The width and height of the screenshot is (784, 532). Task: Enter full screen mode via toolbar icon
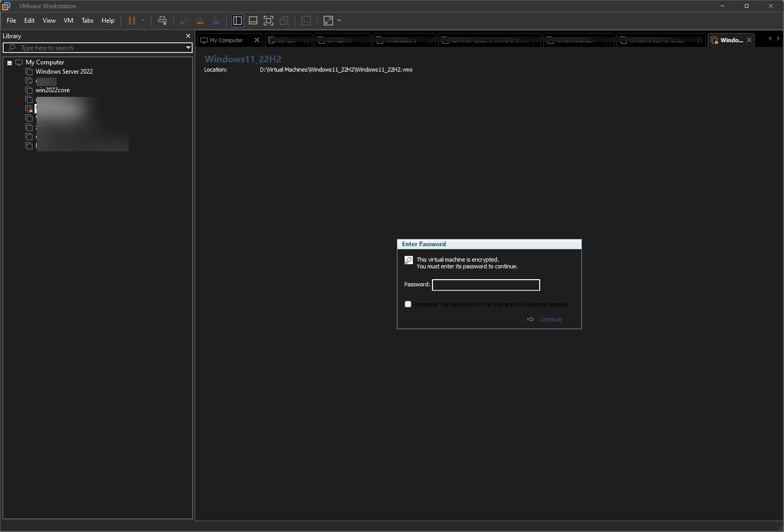pos(269,21)
